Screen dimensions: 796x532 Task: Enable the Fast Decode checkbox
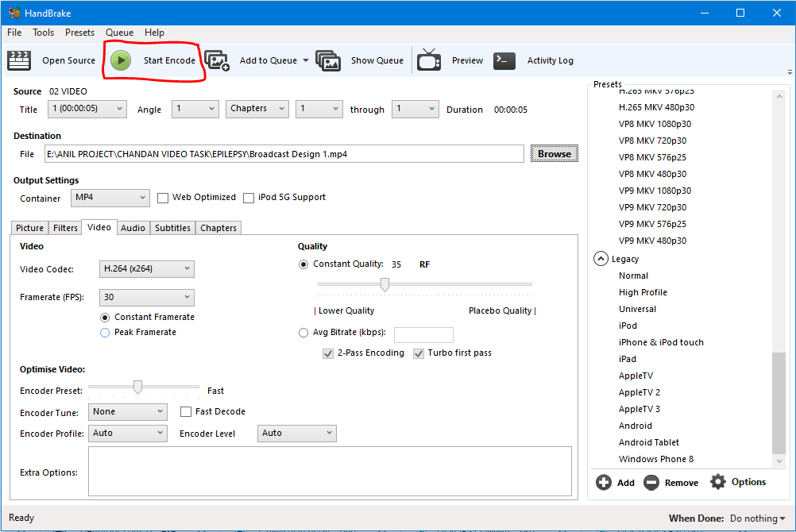pyautogui.click(x=186, y=411)
